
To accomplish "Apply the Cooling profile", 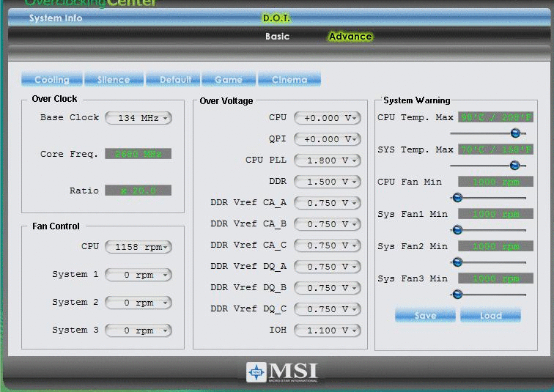I will coord(52,79).
